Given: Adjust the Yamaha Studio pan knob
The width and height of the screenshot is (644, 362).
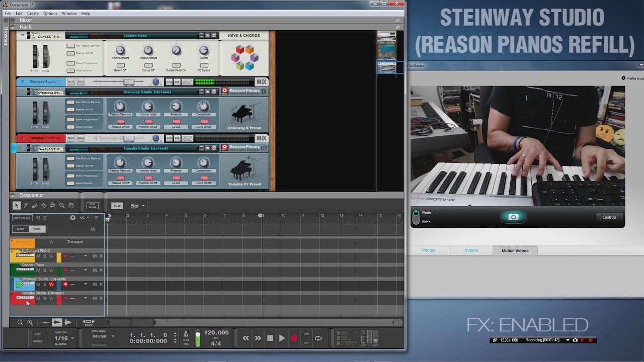Looking at the screenshot, I should click(156, 138).
